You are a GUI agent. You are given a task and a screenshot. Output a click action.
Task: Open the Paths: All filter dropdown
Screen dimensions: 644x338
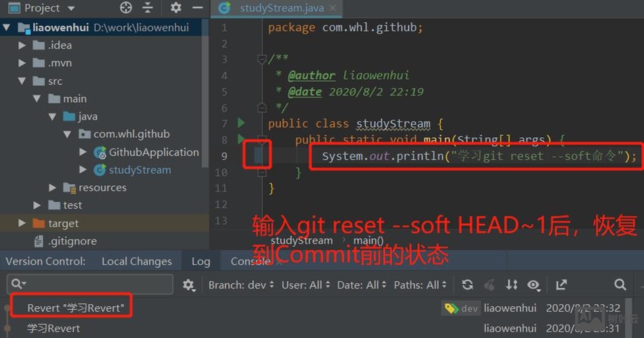click(x=420, y=285)
